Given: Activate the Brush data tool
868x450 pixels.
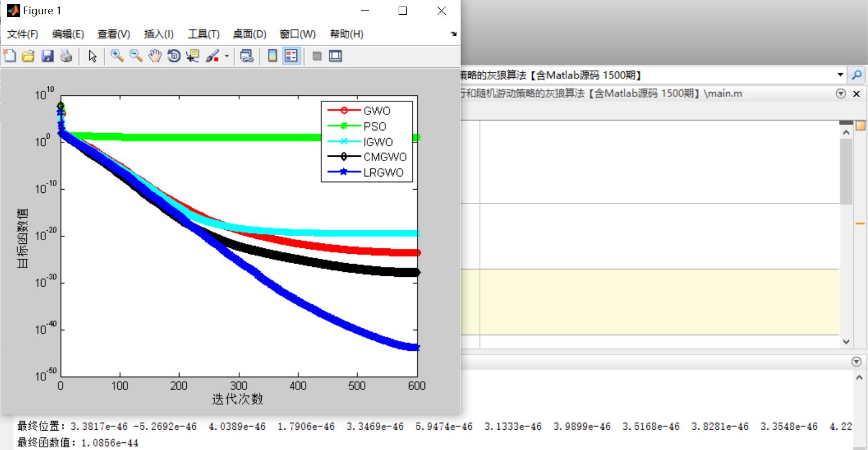Looking at the screenshot, I should point(212,56).
